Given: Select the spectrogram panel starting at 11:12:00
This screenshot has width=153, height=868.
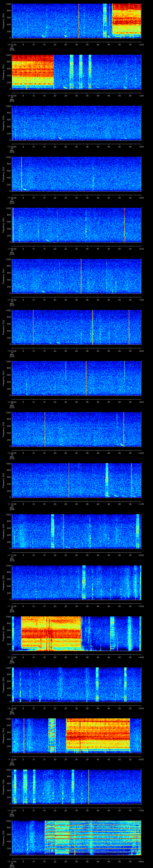Looking at the screenshot, I should 76,582.
